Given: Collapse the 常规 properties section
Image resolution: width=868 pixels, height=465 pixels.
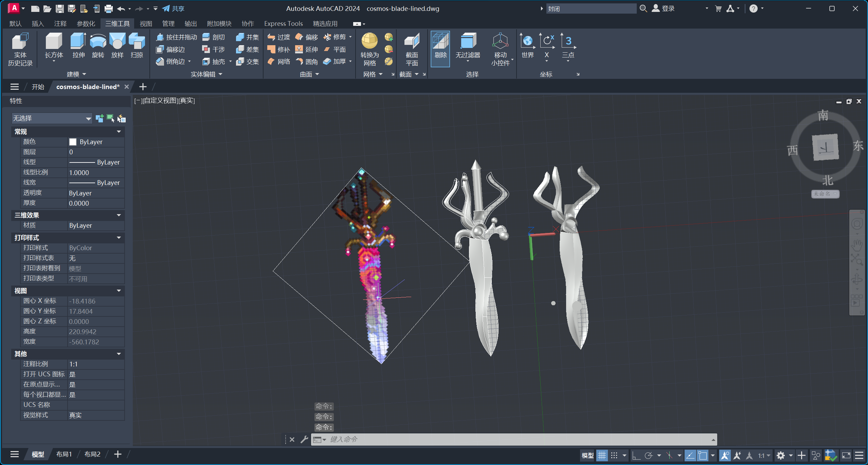Looking at the screenshot, I should pos(119,132).
